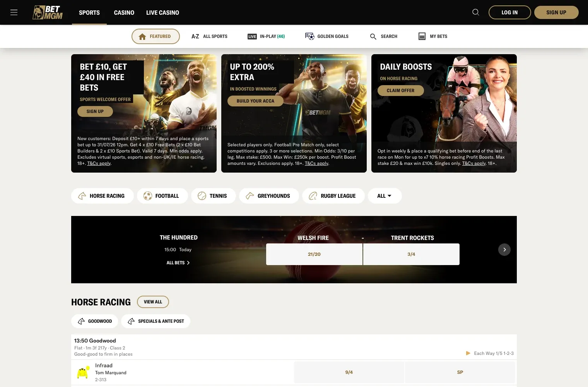
Task: Click Sign Up in welcome offer banner
Action: (95, 111)
